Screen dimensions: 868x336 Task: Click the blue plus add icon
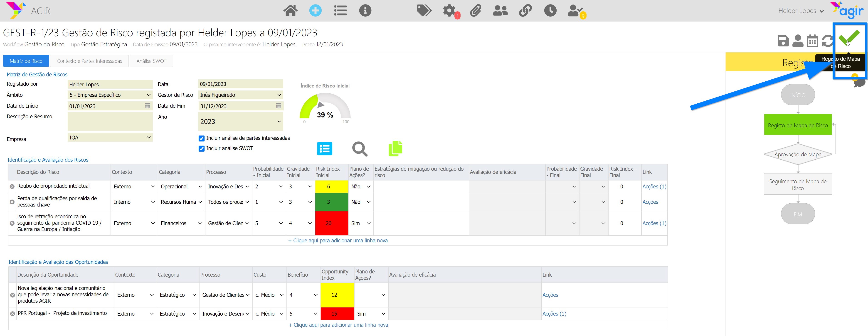click(315, 11)
